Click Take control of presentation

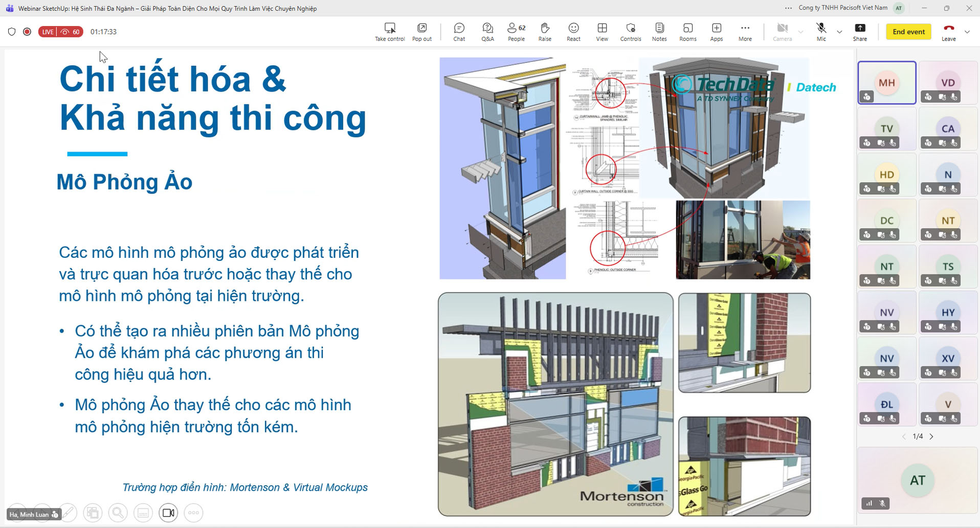click(390, 32)
